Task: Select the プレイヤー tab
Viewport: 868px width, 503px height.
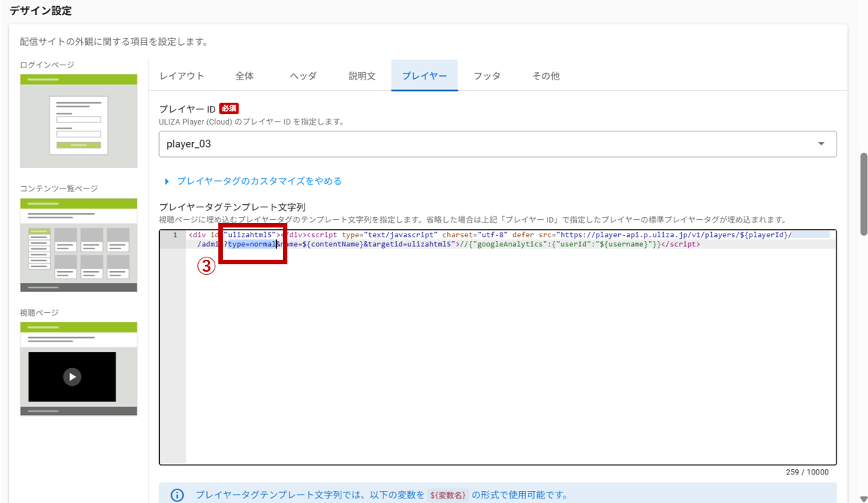Action: tap(424, 76)
